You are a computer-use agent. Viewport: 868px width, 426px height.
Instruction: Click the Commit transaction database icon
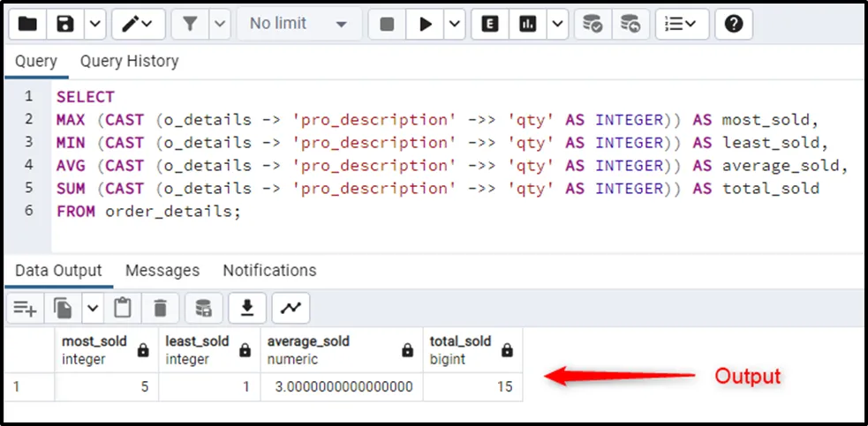pyautogui.click(x=594, y=24)
